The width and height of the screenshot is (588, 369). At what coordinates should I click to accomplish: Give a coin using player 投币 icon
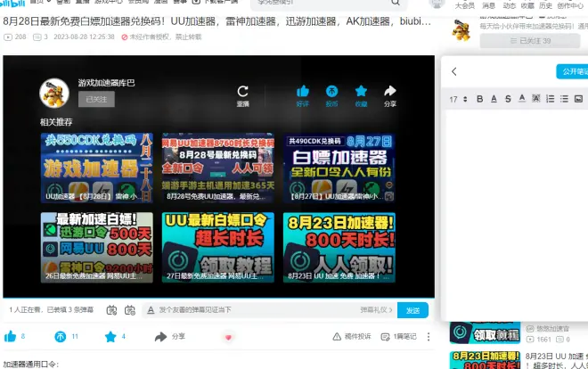(331, 91)
